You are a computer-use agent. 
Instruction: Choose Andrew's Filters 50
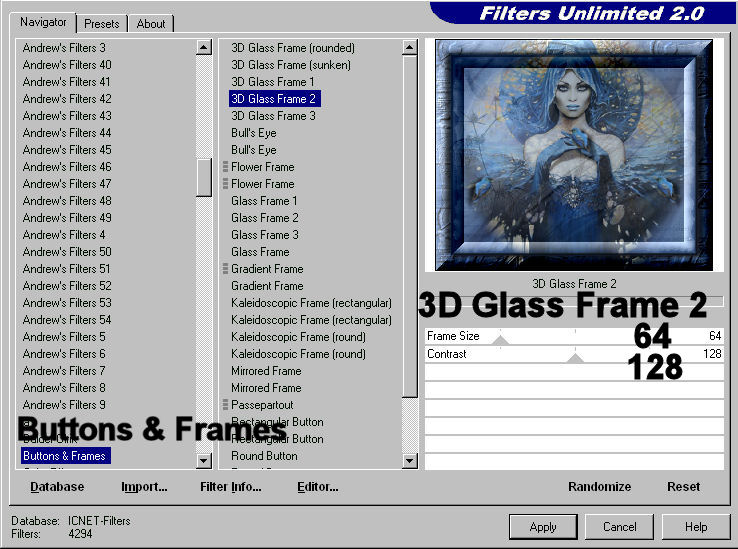click(67, 251)
